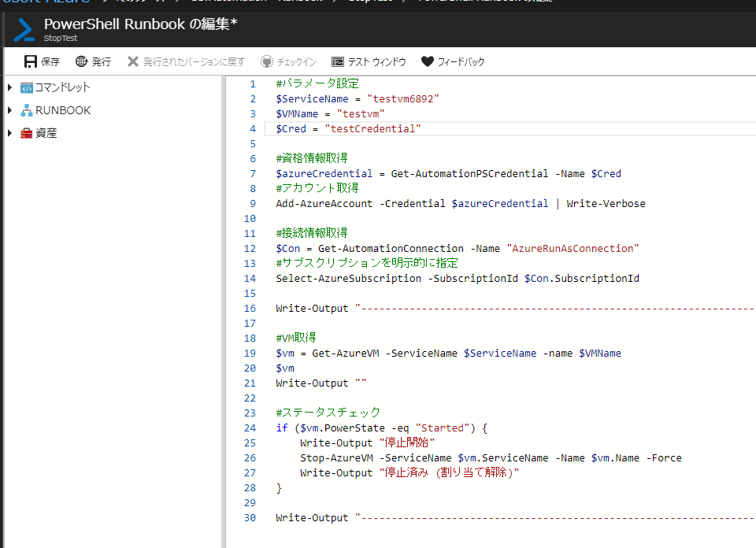Click the cmdlets (コマンドレット) code icon

click(x=27, y=87)
